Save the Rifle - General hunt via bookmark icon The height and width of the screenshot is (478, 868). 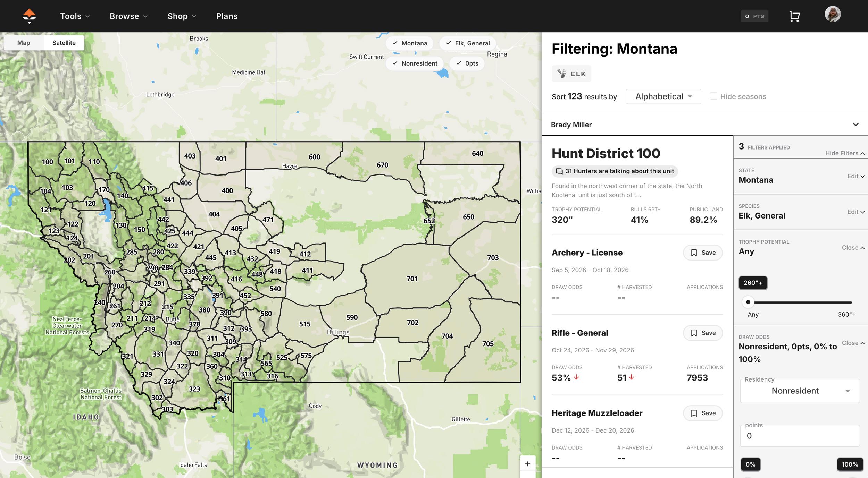pyautogui.click(x=694, y=333)
